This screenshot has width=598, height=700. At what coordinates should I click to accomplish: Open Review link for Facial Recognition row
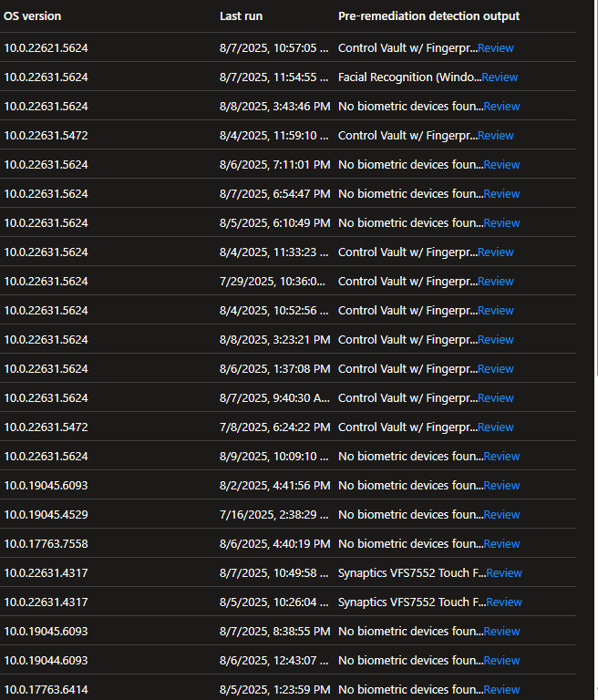(500, 77)
